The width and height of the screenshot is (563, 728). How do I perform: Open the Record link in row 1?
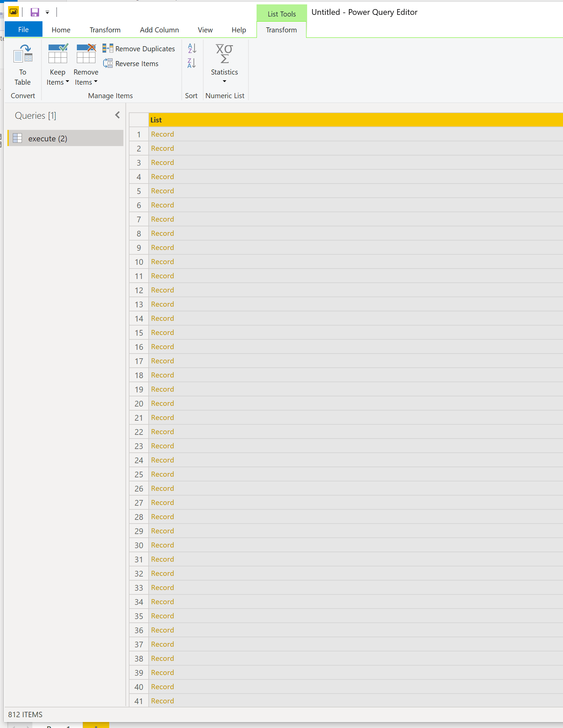[x=162, y=134]
